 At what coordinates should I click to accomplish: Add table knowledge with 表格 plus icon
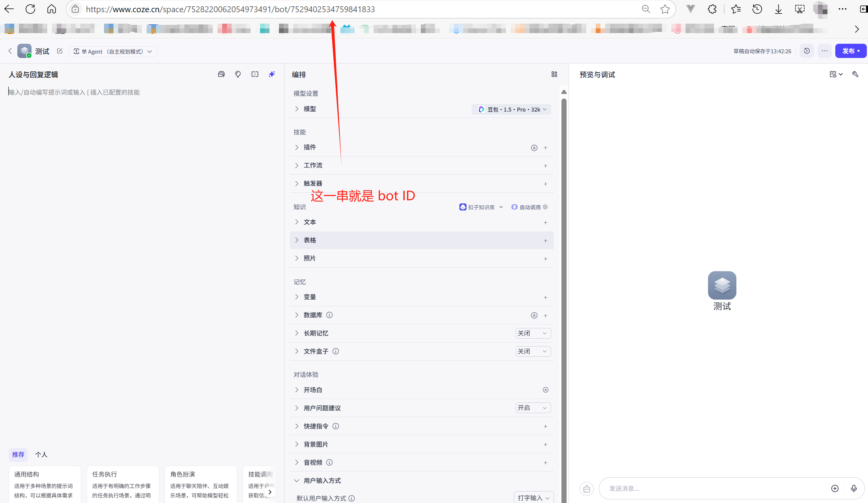[x=546, y=240]
